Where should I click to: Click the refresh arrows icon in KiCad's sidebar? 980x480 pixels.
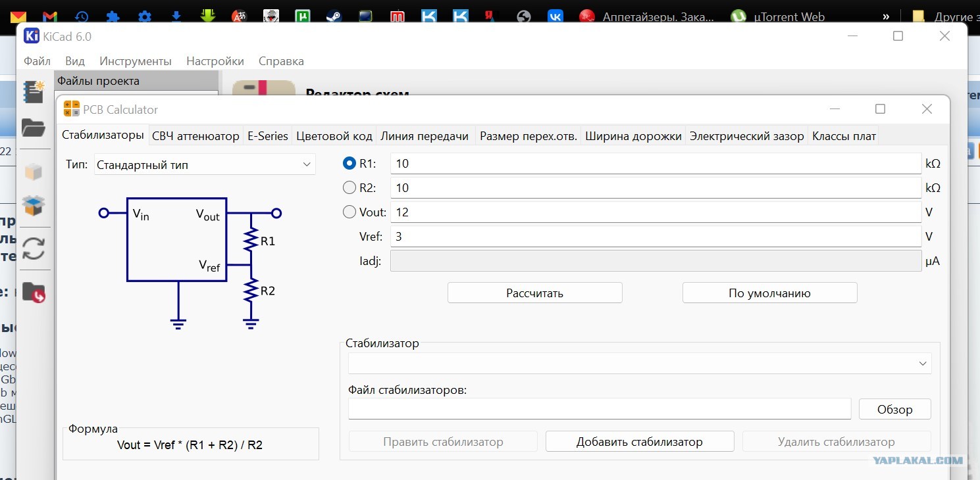(x=34, y=249)
